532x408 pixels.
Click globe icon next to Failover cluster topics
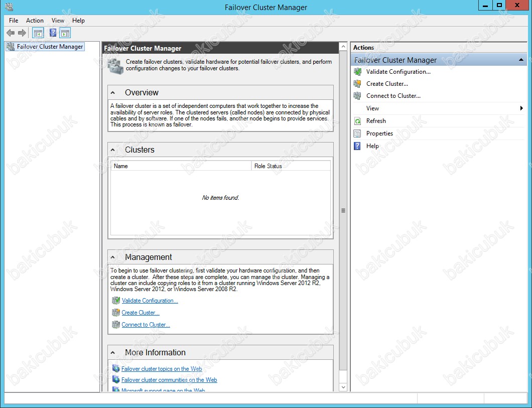point(116,369)
